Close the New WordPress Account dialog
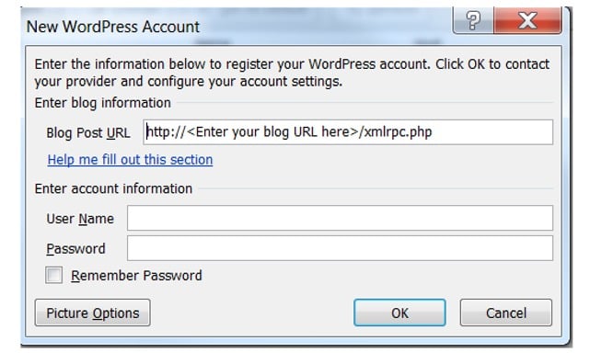This screenshot has width=590, height=364. point(527,20)
